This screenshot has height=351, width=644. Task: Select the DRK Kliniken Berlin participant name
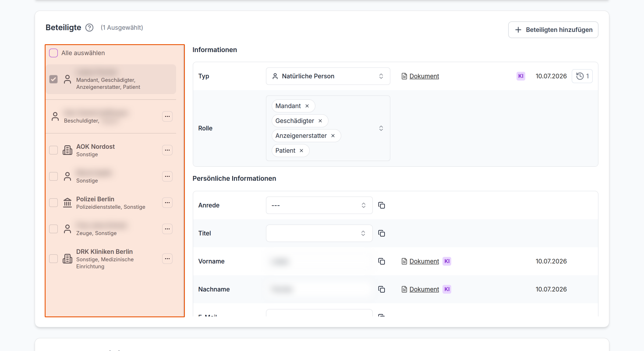point(104,252)
